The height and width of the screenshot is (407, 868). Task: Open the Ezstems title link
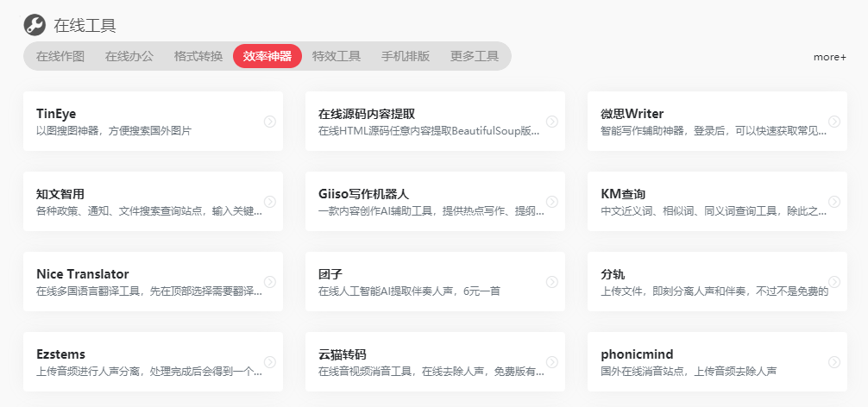click(x=61, y=354)
